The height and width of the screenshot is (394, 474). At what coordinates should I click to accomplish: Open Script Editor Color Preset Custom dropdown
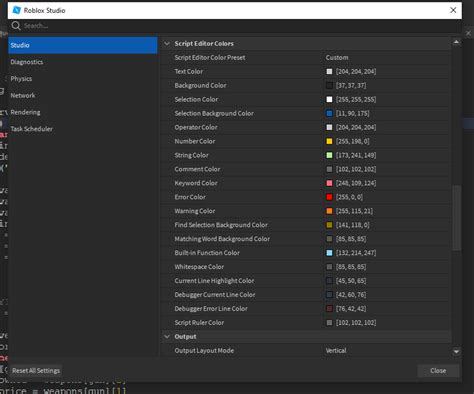point(387,58)
